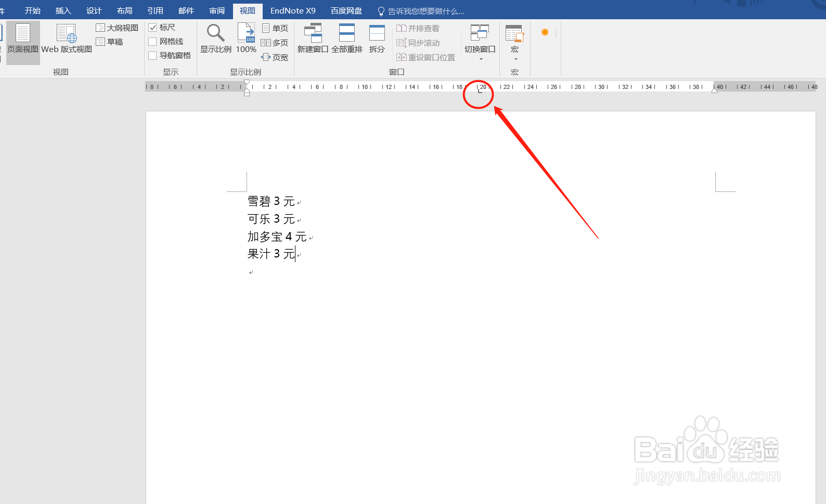This screenshot has height=504, width=826.
Task: Open the 开始 (Home) tab
Action: pos(33,10)
